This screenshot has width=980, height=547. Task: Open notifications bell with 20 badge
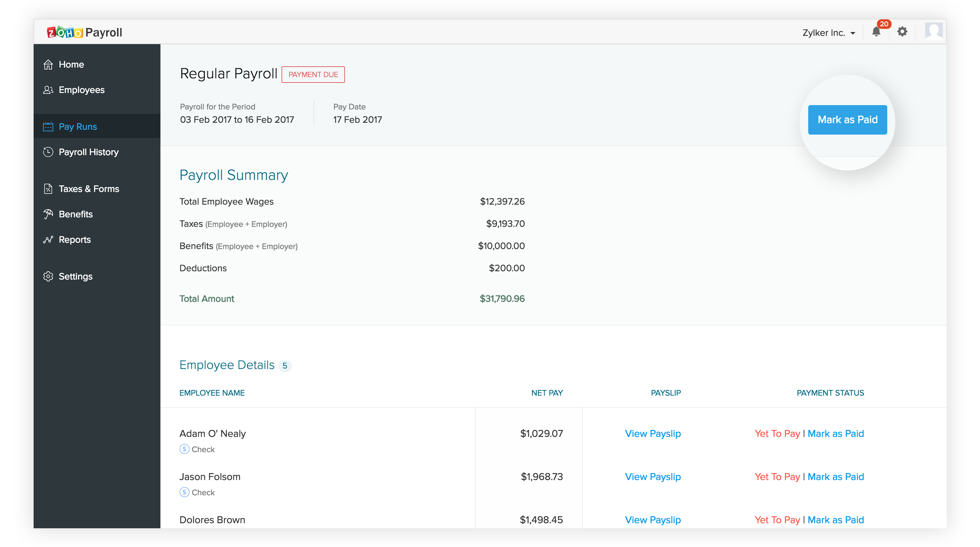point(876,32)
